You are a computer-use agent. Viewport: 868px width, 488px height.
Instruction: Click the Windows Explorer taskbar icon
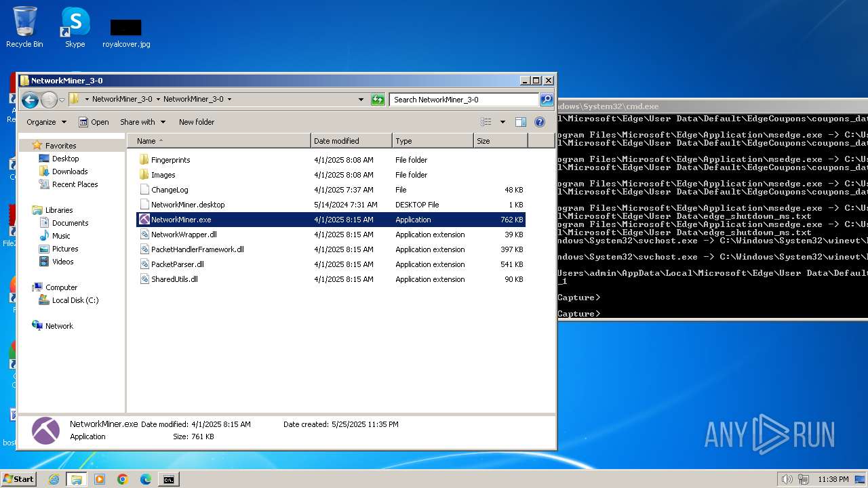pyautogui.click(x=77, y=479)
